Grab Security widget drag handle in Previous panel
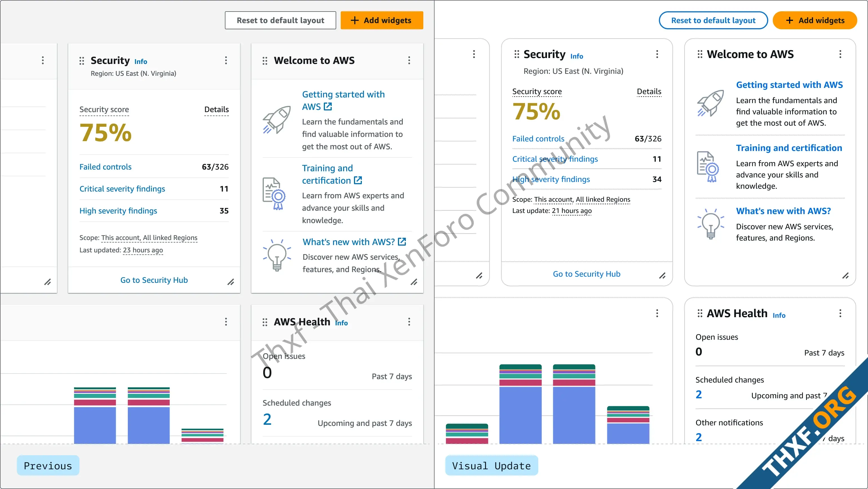 pyautogui.click(x=81, y=61)
